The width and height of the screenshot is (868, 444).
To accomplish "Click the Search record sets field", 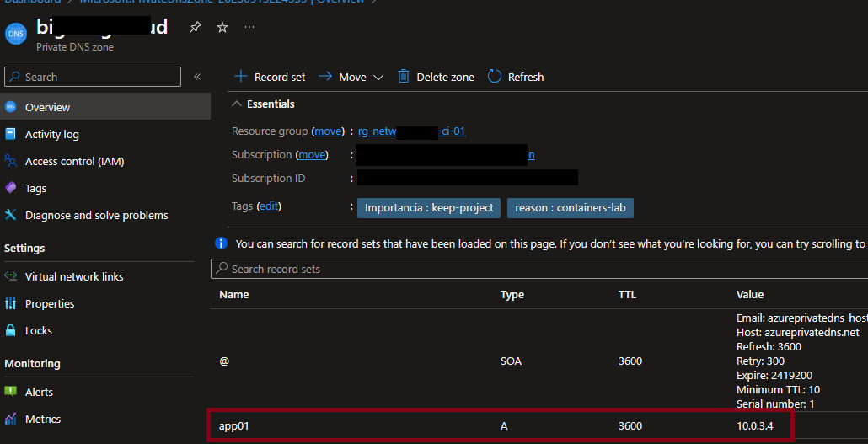I will (539, 269).
